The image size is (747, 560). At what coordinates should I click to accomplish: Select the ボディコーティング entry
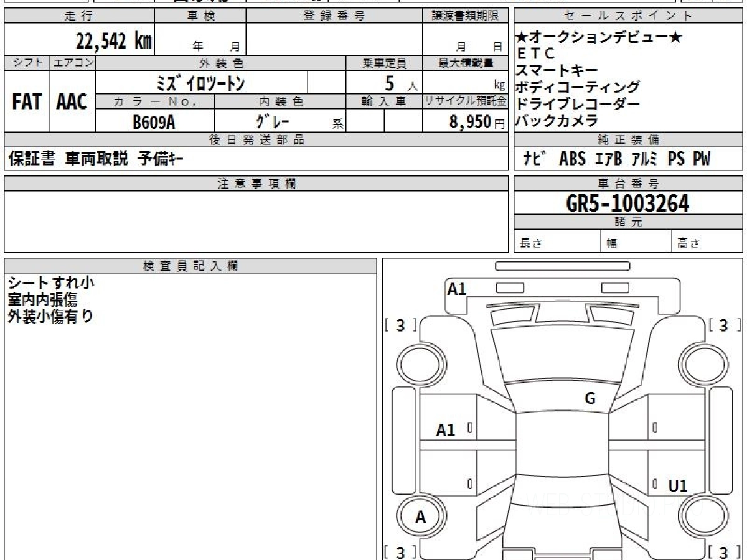578,87
